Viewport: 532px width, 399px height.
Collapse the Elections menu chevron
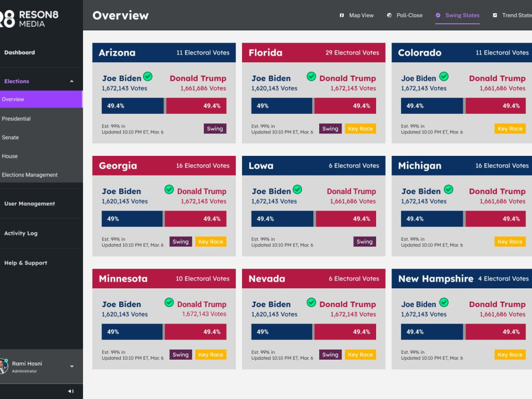tap(72, 81)
